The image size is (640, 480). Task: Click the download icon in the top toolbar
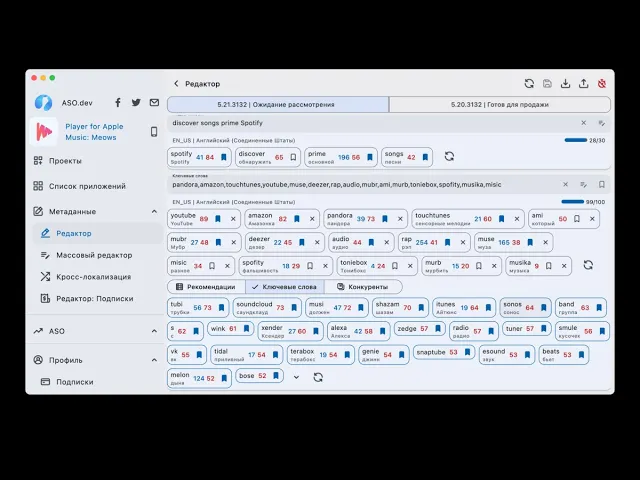[x=565, y=83]
